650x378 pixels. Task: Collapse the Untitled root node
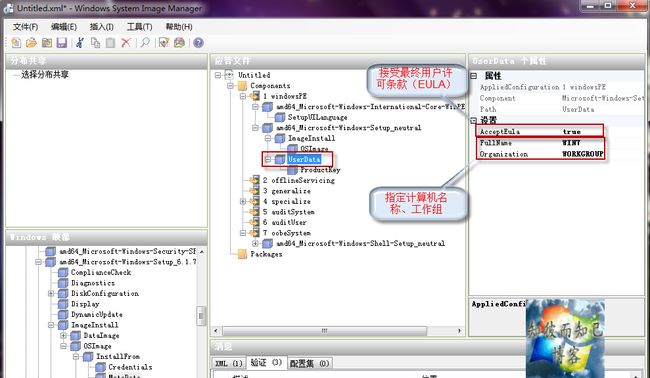(x=218, y=75)
